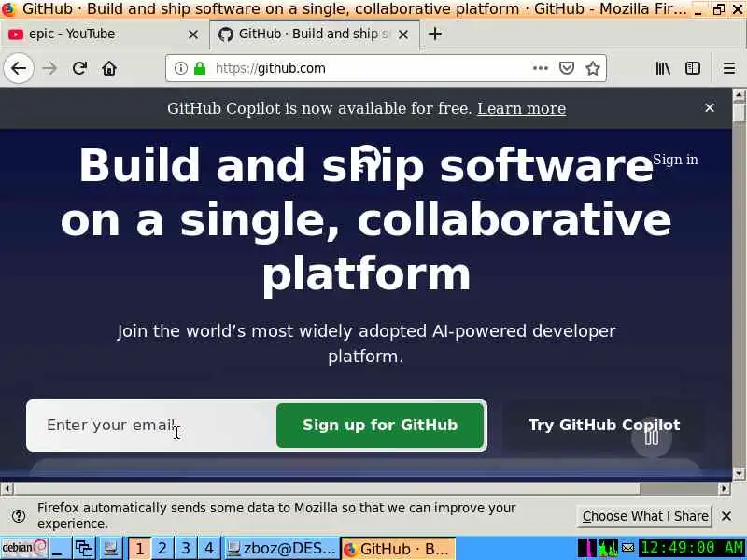Click Sign up for GitHub button

pos(380,426)
